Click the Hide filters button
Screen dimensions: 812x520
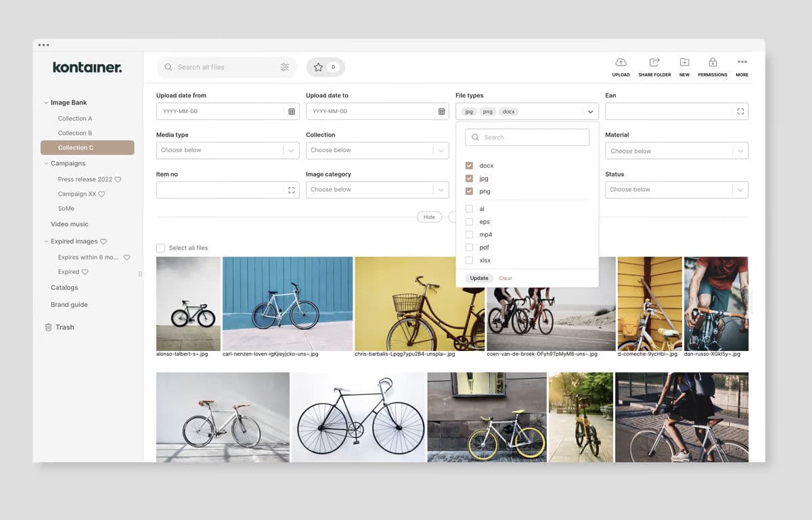429,217
